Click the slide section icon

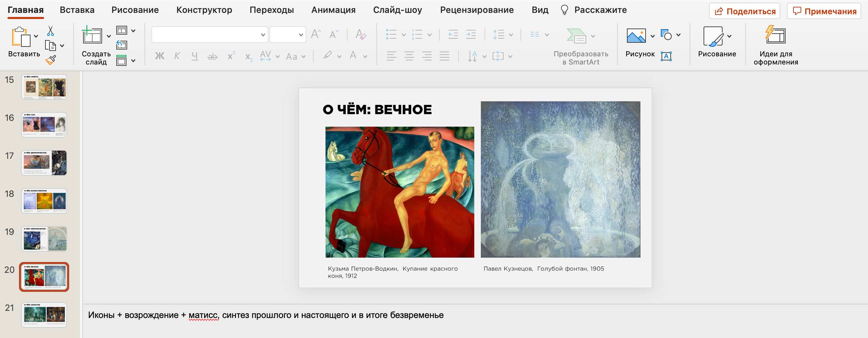click(x=122, y=60)
